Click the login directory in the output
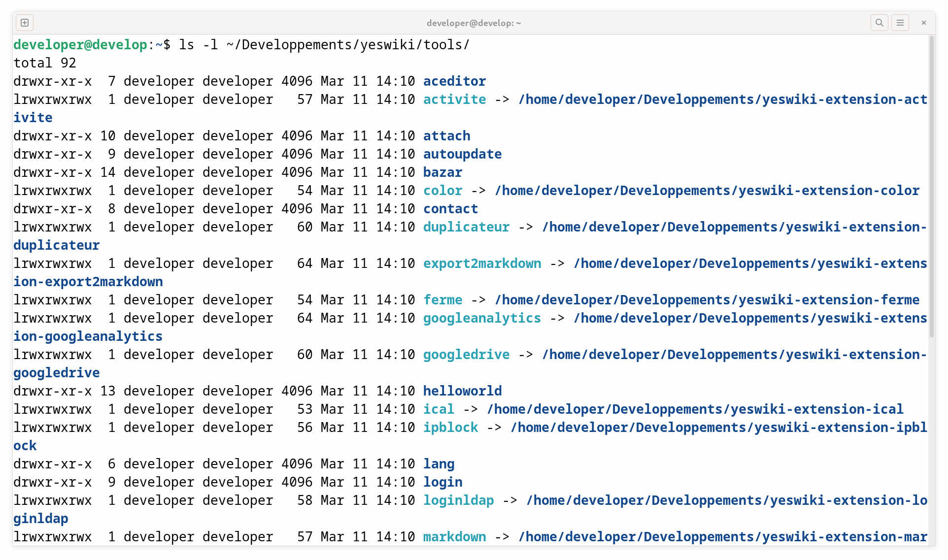The width and height of the screenshot is (948, 560). point(442,482)
